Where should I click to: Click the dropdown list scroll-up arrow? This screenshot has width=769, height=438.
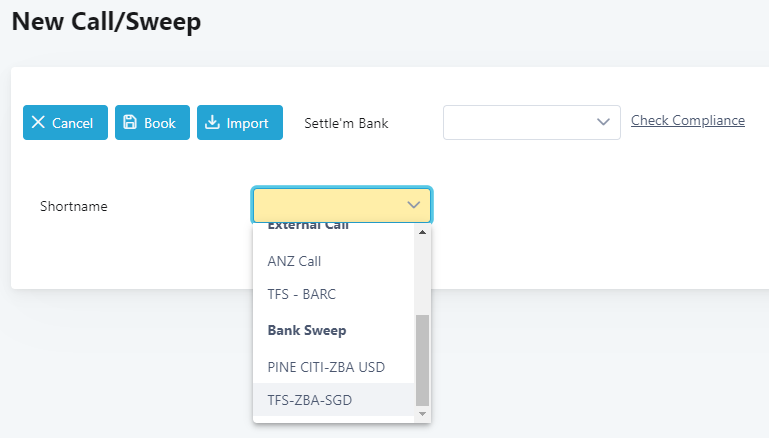pyautogui.click(x=422, y=232)
